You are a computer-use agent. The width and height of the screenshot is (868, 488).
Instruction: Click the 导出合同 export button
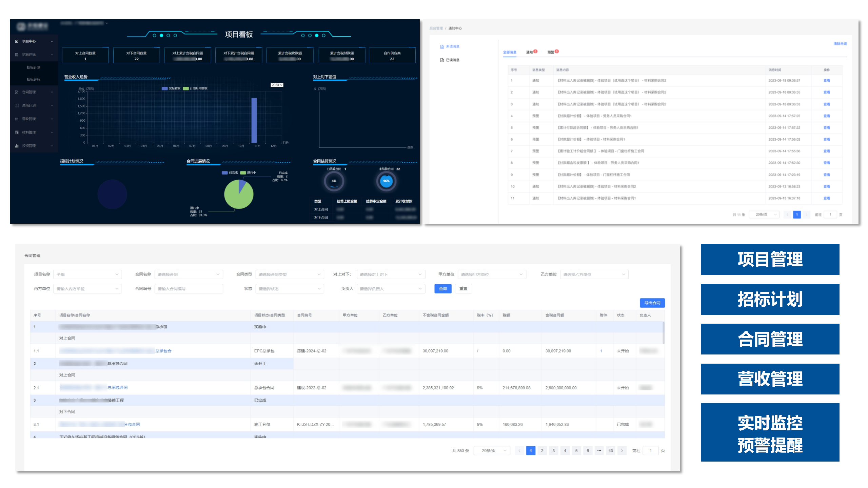pos(652,303)
